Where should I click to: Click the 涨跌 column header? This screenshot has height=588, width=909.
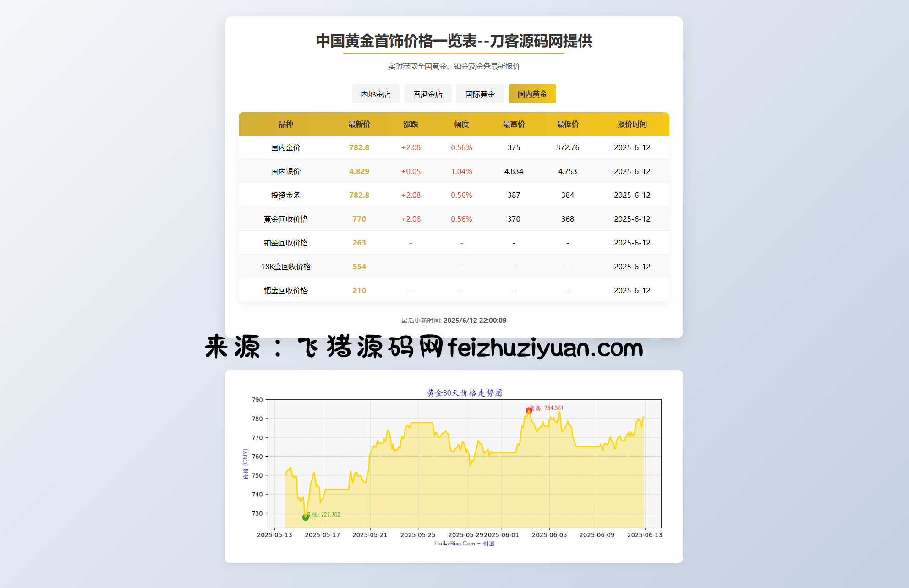(x=411, y=124)
